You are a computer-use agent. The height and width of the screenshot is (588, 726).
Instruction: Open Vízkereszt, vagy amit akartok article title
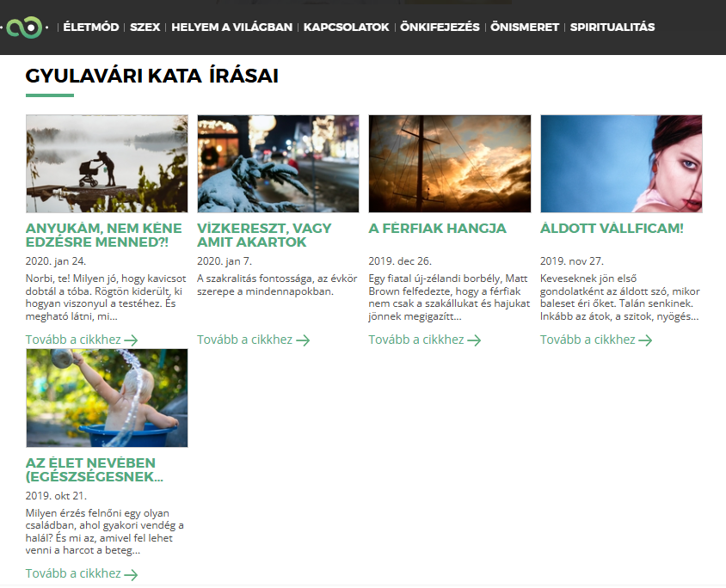point(264,236)
